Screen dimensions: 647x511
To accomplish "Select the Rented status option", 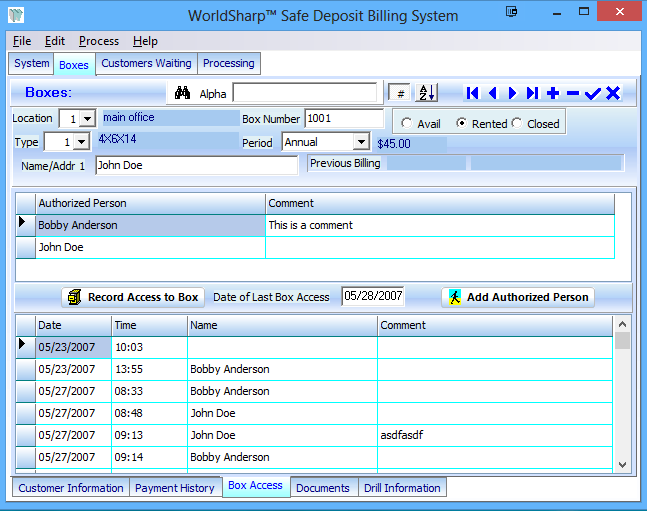I will [x=461, y=124].
